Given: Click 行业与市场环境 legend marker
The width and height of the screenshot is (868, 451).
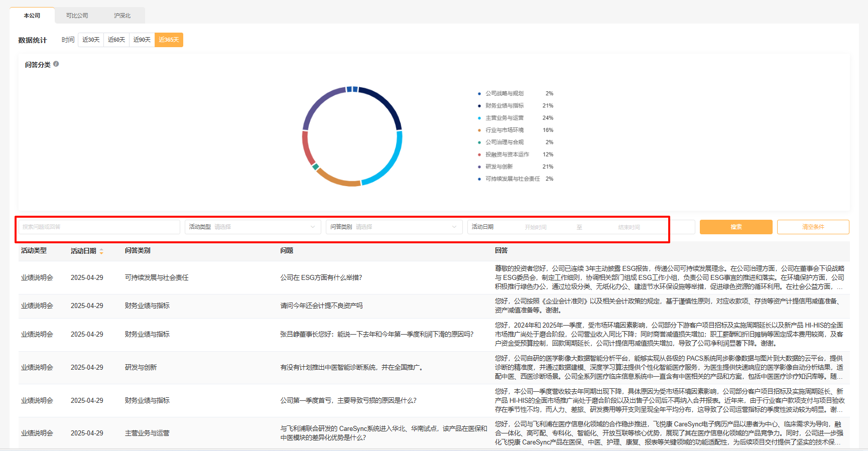Looking at the screenshot, I should click(x=479, y=130).
